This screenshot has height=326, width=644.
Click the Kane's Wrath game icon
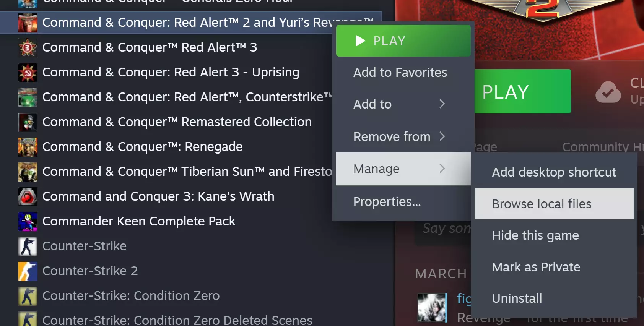28,196
